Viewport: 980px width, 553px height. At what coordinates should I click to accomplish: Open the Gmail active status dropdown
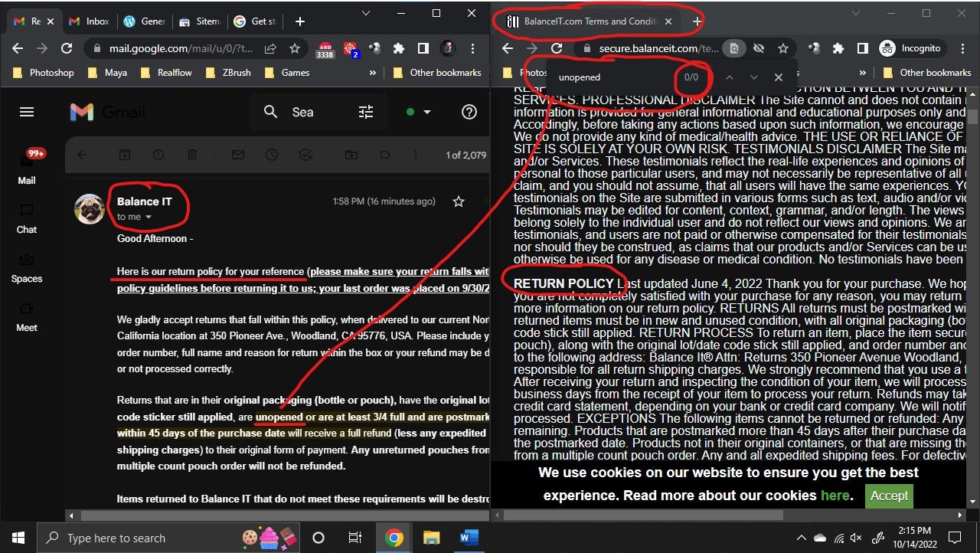pyautogui.click(x=420, y=112)
